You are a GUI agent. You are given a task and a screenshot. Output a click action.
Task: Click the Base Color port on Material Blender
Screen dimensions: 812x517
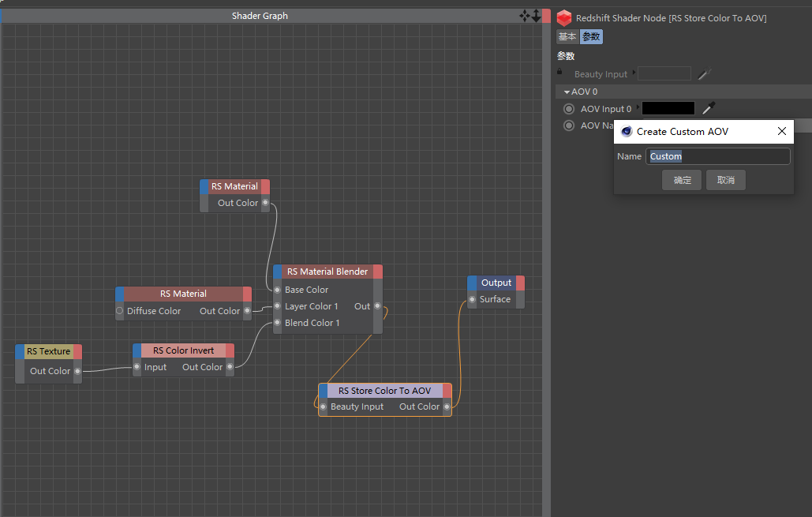277,290
